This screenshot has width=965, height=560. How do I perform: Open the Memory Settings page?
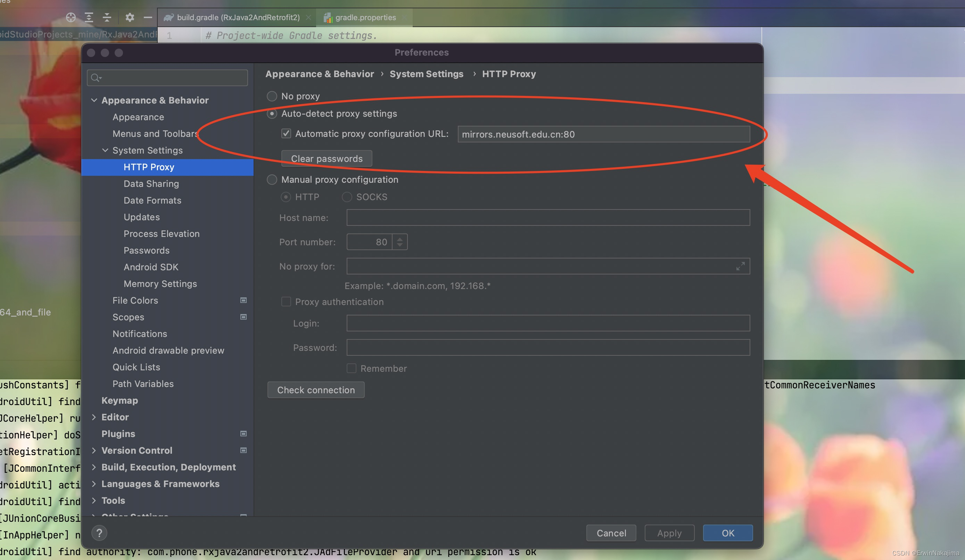coord(160,284)
